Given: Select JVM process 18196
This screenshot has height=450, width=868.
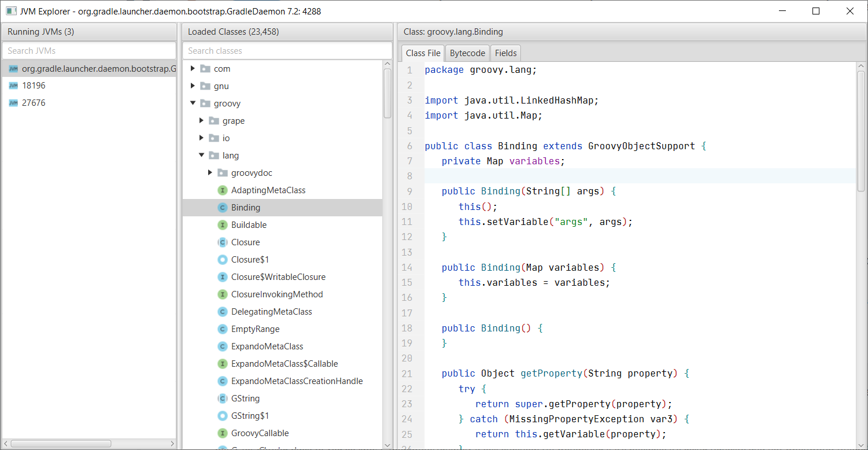Looking at the screenshot, I should click(x=88, y=86).
